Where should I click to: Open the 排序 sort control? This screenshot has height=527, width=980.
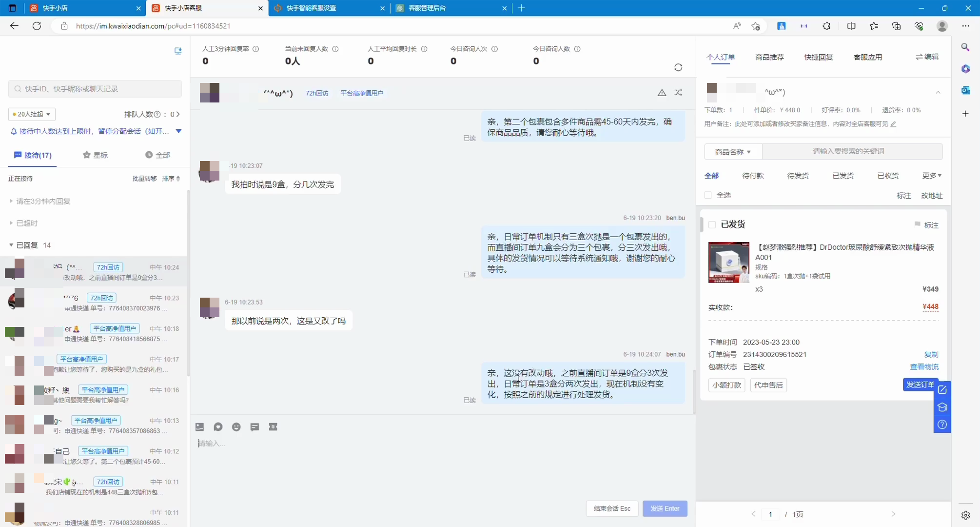(171, 179)
